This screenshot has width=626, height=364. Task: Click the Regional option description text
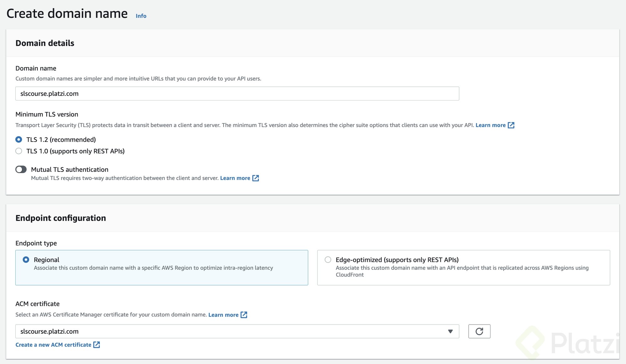(x=153, y=268)
